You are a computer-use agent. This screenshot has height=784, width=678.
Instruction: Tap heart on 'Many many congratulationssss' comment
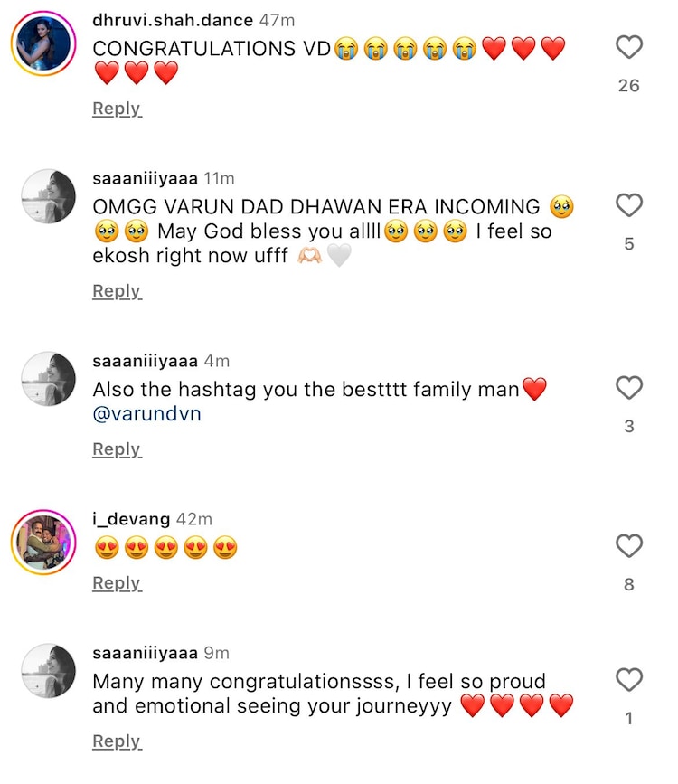[629, 680]
